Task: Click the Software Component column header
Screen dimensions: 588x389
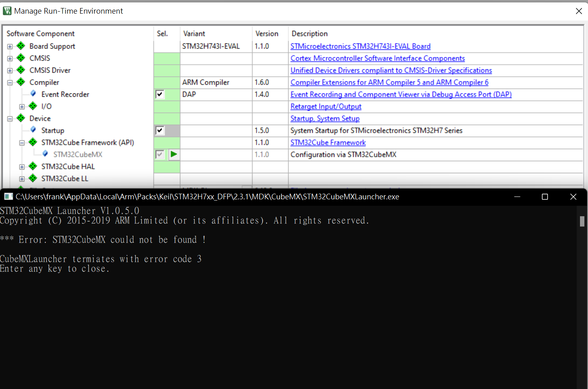Action: (x=78, y=34)
